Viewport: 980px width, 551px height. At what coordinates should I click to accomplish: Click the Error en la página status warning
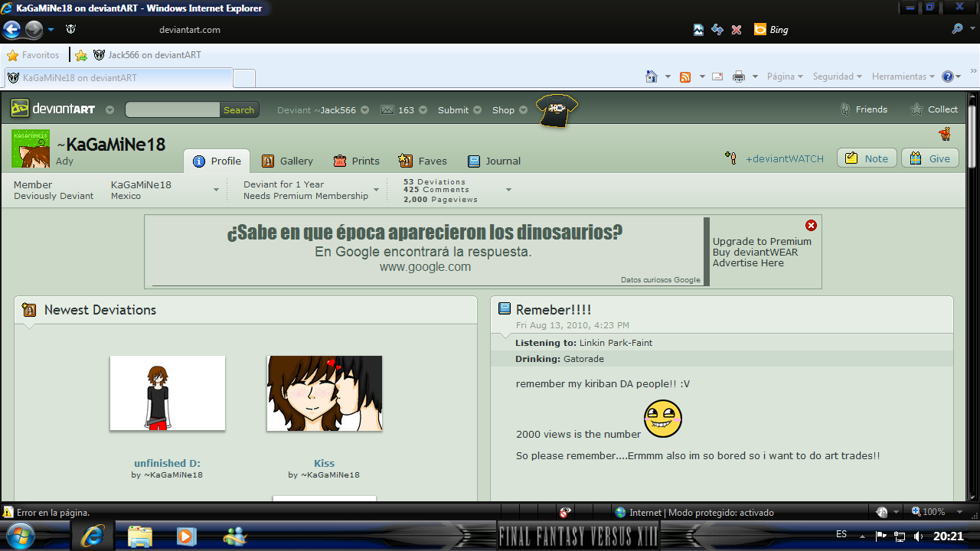point(46,513)
